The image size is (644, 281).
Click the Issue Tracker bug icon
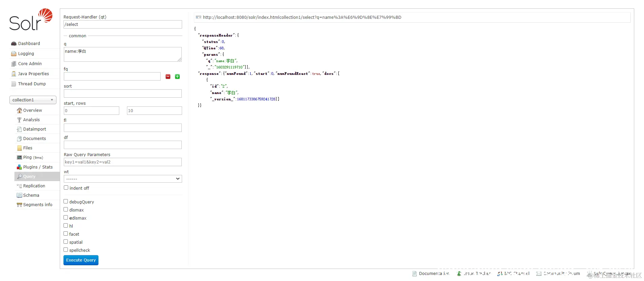point(459,274)
